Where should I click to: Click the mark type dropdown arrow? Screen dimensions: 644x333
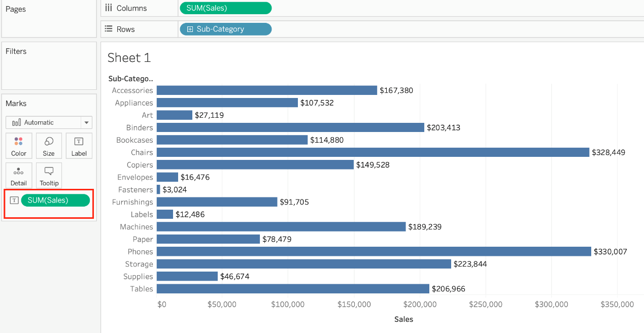pos(86,122)
